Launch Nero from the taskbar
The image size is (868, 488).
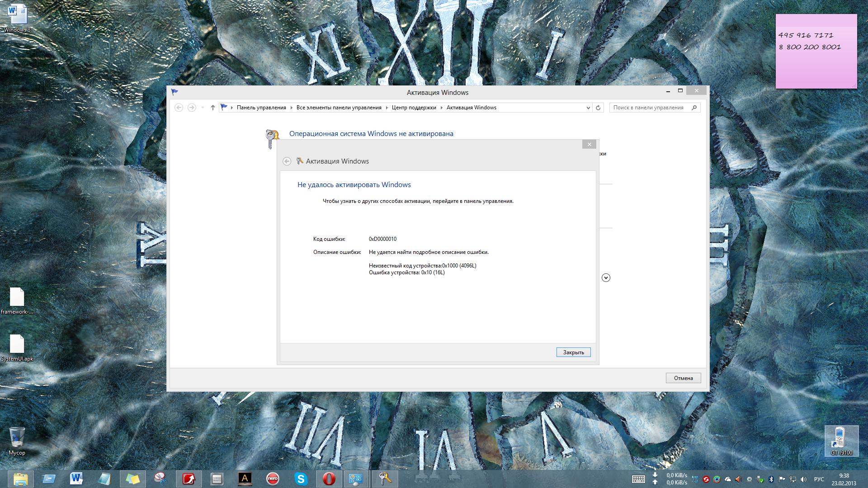click(273, 479)
